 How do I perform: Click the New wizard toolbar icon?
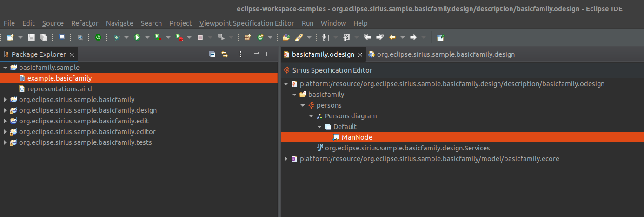[10, 37]
